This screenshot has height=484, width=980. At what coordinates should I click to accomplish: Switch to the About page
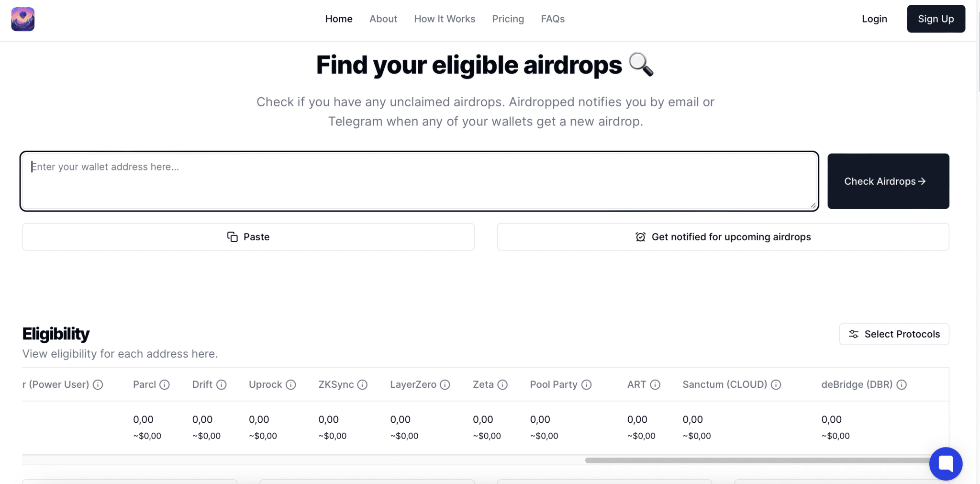tap(383, 19)
